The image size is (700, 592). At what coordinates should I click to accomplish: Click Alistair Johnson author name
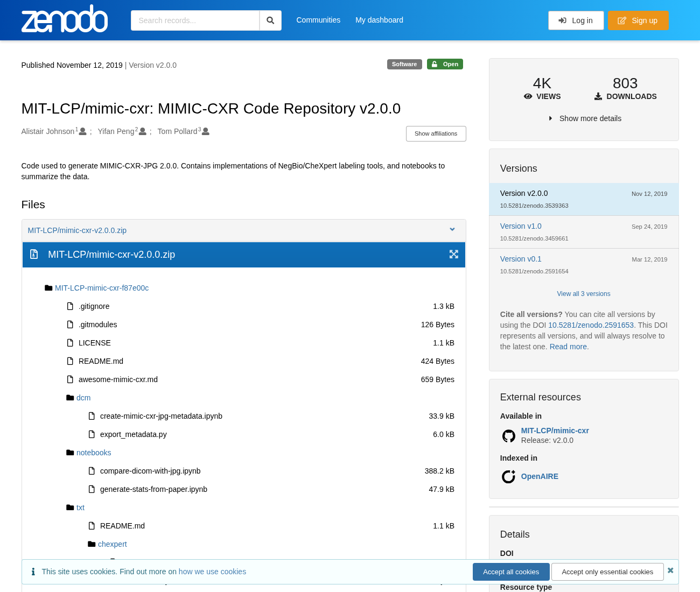(x=48, y=131)
